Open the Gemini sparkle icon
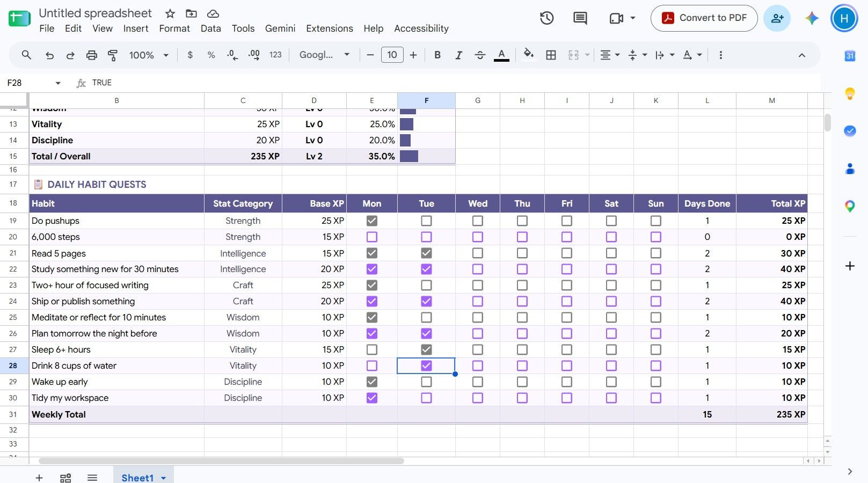The height and width of the screenshot is (483, 868). coord(812,18)
